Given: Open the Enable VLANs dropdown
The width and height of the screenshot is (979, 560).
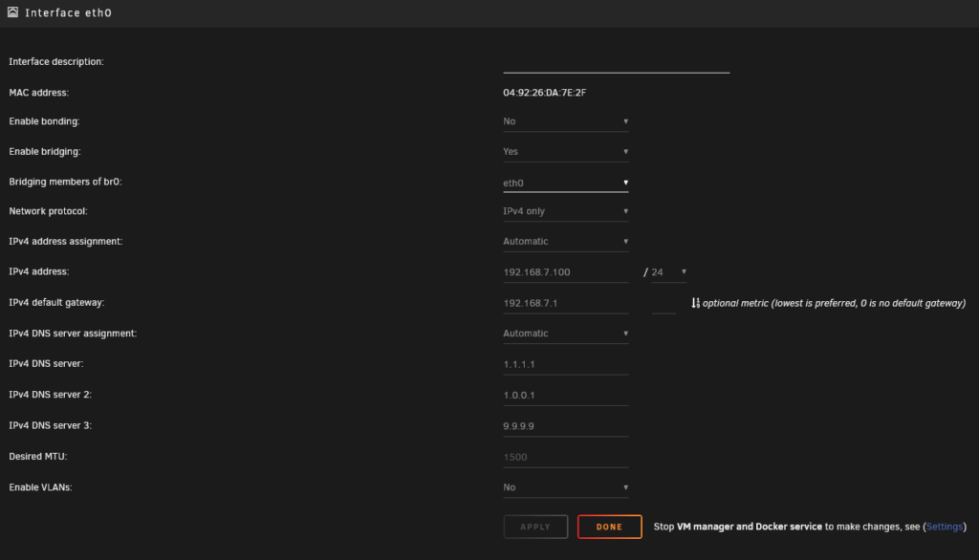Looking at the screenshot, I should point(566,487).
